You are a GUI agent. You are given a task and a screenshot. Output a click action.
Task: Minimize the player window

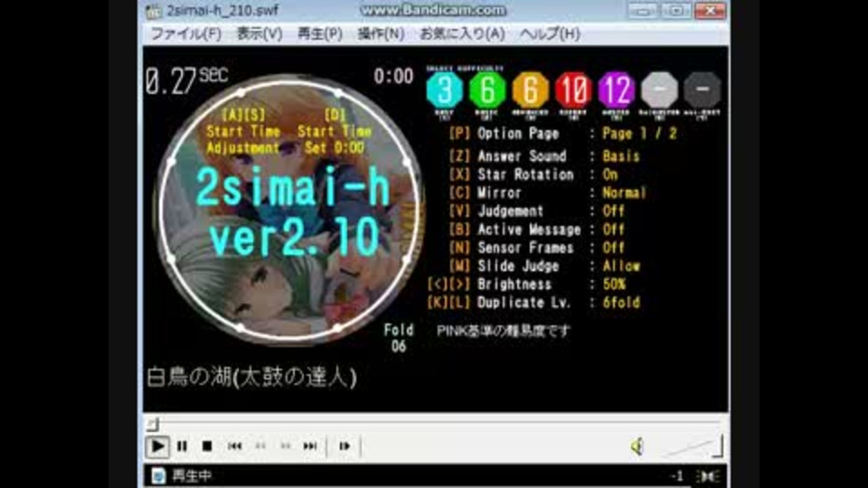(642, 10)
